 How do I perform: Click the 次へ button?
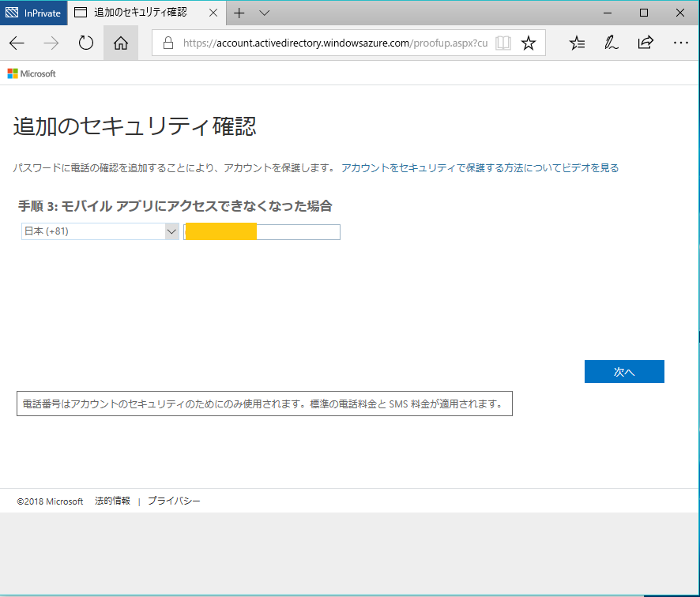[624, 371]
